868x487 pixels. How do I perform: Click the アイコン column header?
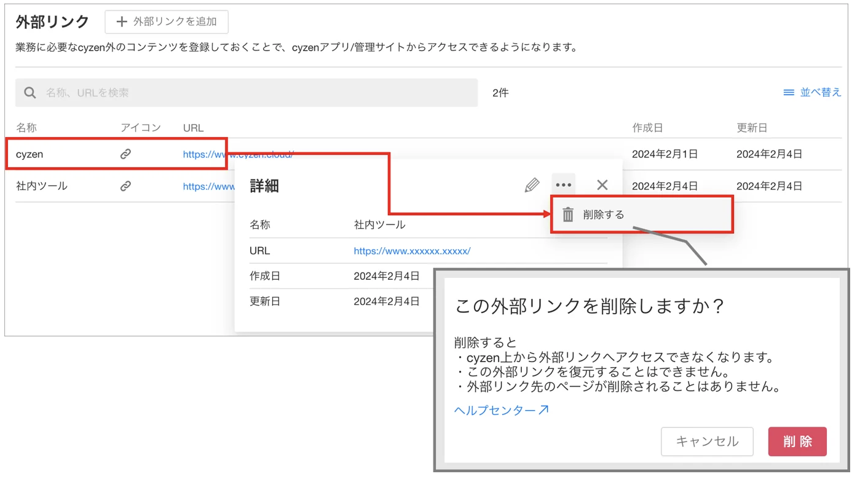141,128
